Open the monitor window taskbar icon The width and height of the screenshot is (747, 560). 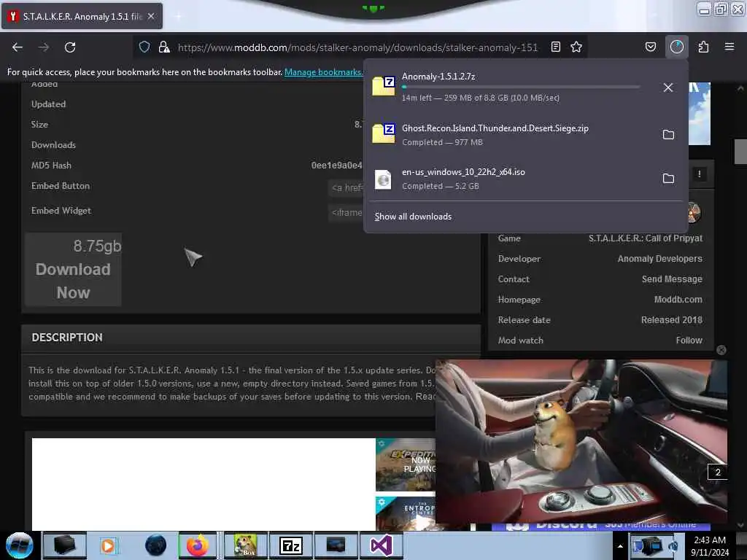click(x=336, y=545)
